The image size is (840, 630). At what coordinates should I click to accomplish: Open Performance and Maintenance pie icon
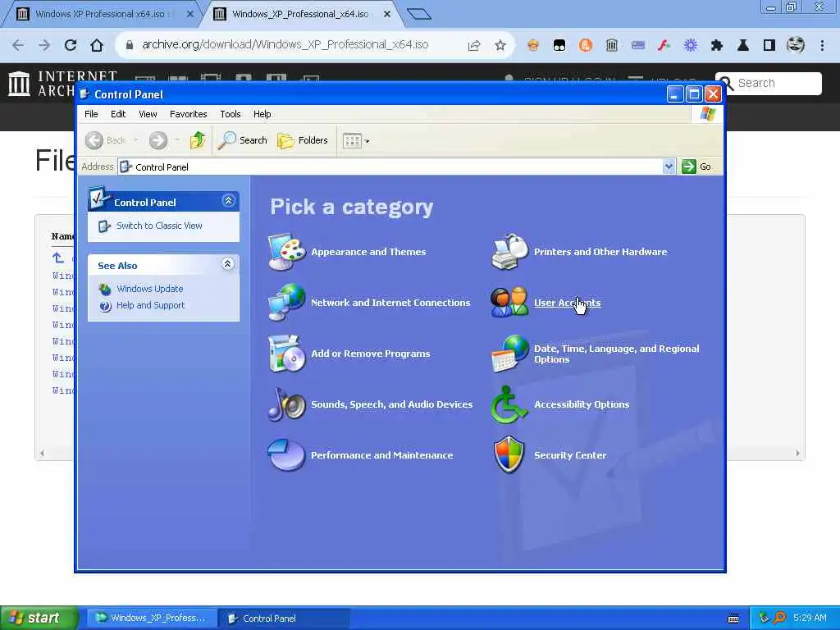pyautogui.click(x=286, y=454)
